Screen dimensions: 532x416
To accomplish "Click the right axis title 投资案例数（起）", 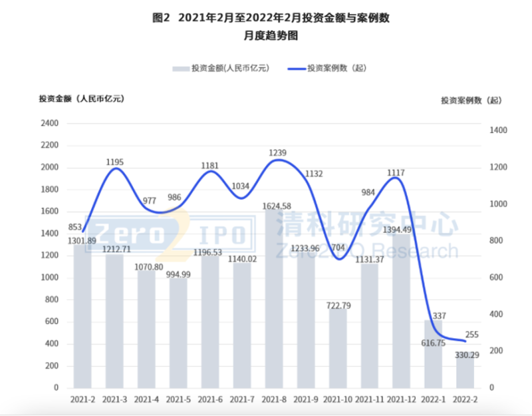I will click(471, 100).
